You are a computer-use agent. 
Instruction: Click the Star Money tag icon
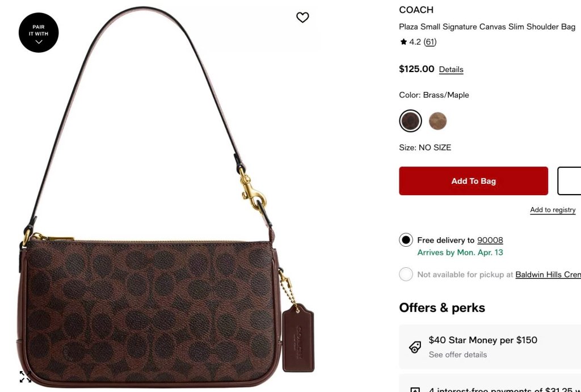415,347
